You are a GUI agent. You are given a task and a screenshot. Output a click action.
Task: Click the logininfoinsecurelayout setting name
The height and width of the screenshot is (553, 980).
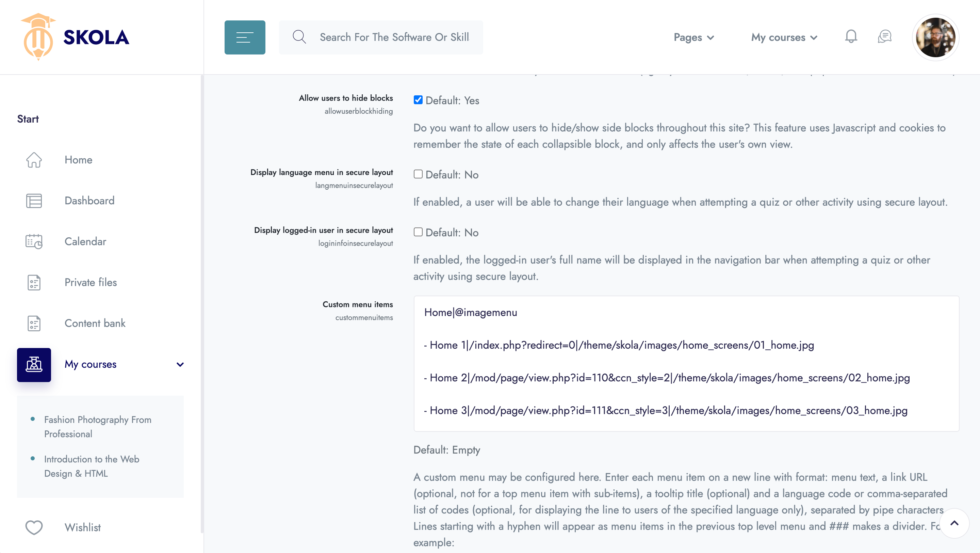(x=355, y=243)
